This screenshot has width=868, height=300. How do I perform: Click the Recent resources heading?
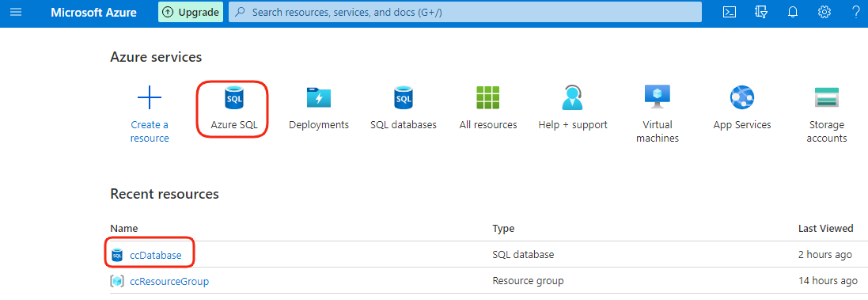165,194
